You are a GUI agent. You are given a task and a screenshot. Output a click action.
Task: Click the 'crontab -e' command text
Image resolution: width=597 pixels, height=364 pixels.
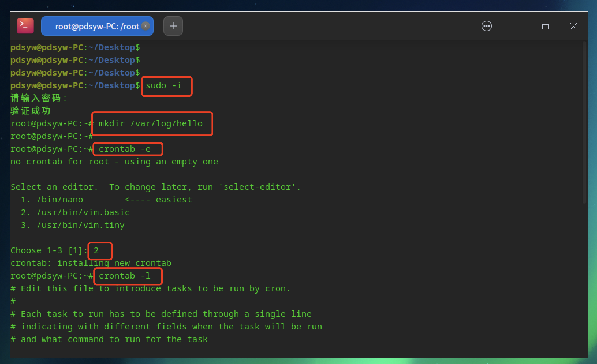coord(125,149)
